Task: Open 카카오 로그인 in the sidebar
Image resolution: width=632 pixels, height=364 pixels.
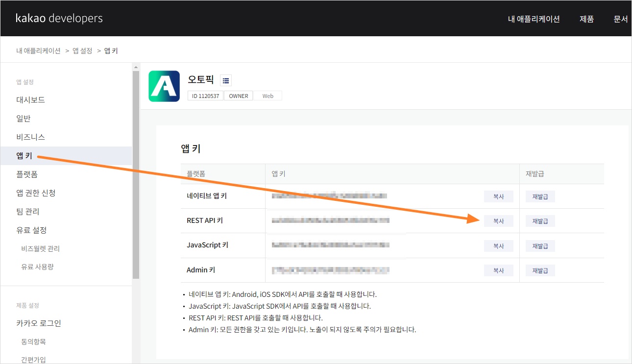Action: (x=38, y=323)
